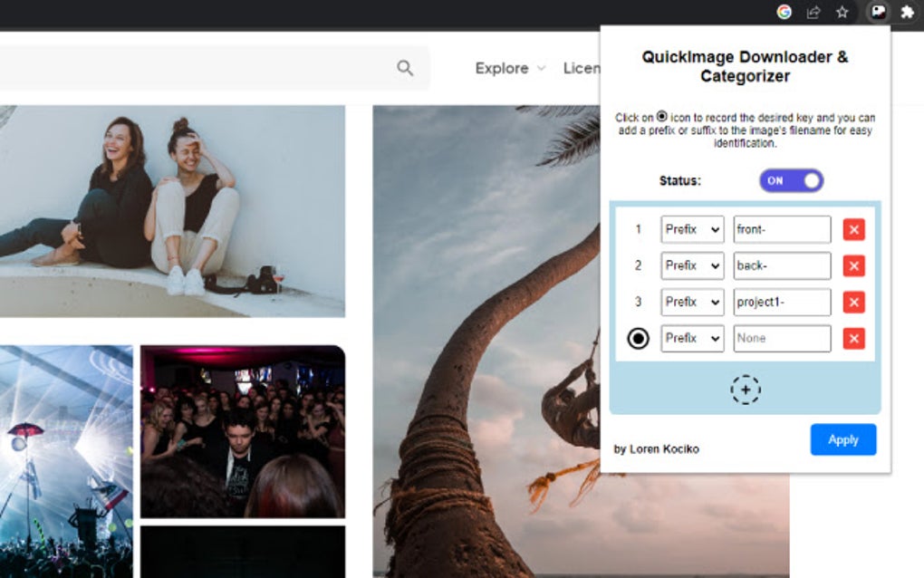Viewport: 924px width, 578px height.
Task: Select the record key radio button on row 4
Action: (x=637, y=338)
